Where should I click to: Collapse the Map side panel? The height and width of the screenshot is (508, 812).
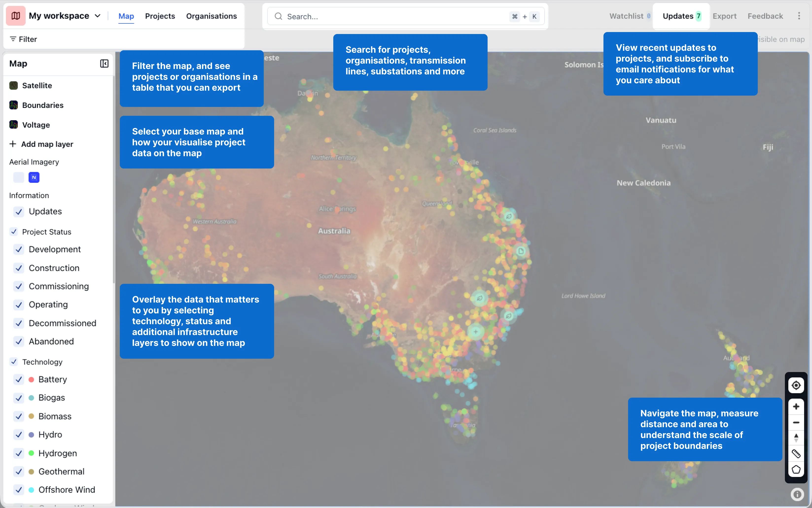click(104, 64)
